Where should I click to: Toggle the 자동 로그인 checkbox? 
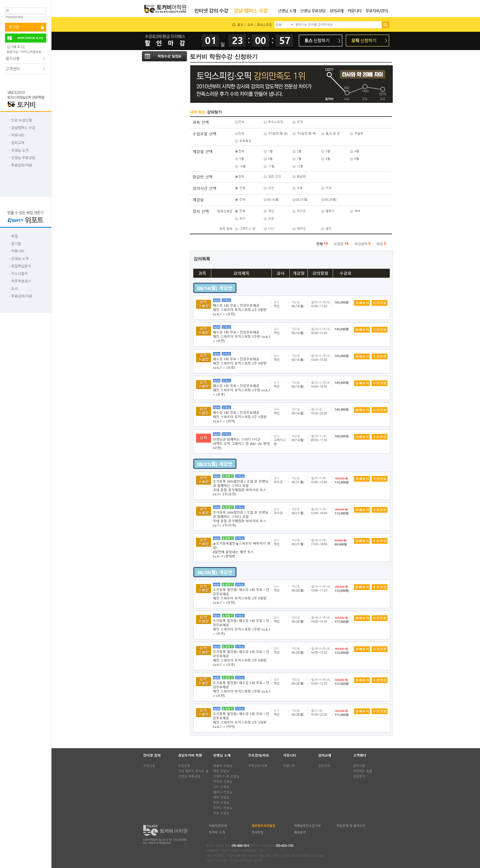coord(9,47)
